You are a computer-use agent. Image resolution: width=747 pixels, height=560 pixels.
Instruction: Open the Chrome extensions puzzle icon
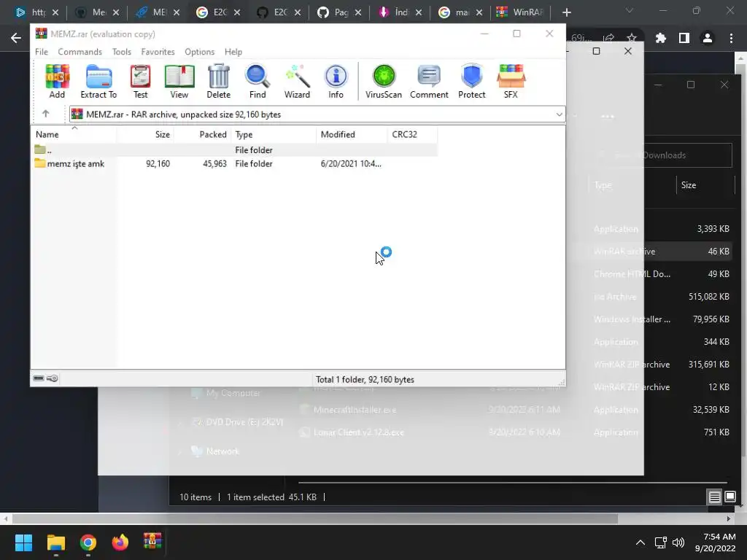click(x=661, y=38)
